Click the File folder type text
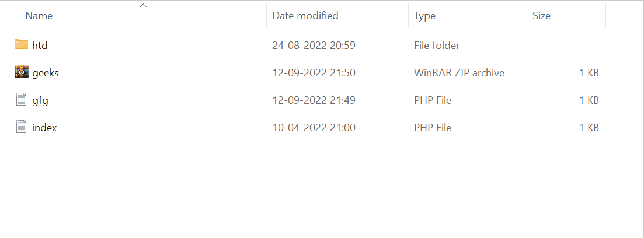Image resolution: width=644 pixels, height=238 pixels. point(436,45)
